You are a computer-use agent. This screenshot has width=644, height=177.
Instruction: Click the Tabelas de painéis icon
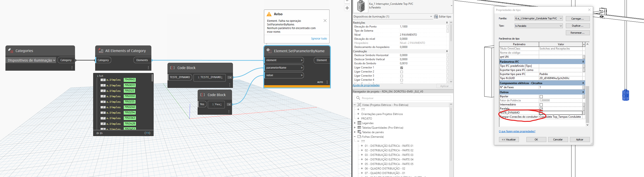359,132
